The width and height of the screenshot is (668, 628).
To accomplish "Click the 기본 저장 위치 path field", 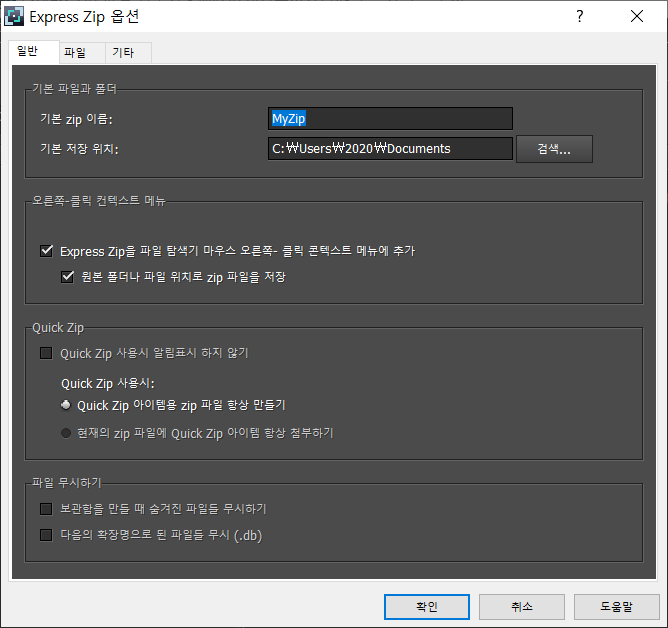I will pyautogui.click(x=390, y=148).
